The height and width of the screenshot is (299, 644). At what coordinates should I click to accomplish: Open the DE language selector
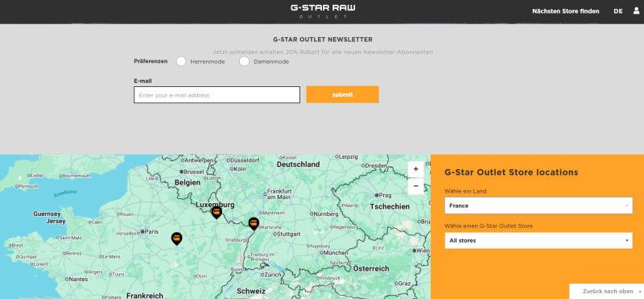[x=618, y=11]
